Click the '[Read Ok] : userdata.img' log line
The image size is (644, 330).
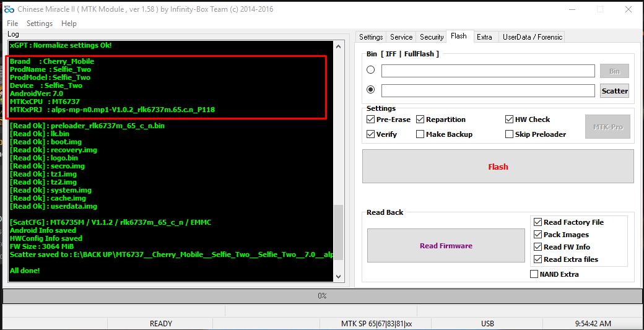[x=53, y=206]
